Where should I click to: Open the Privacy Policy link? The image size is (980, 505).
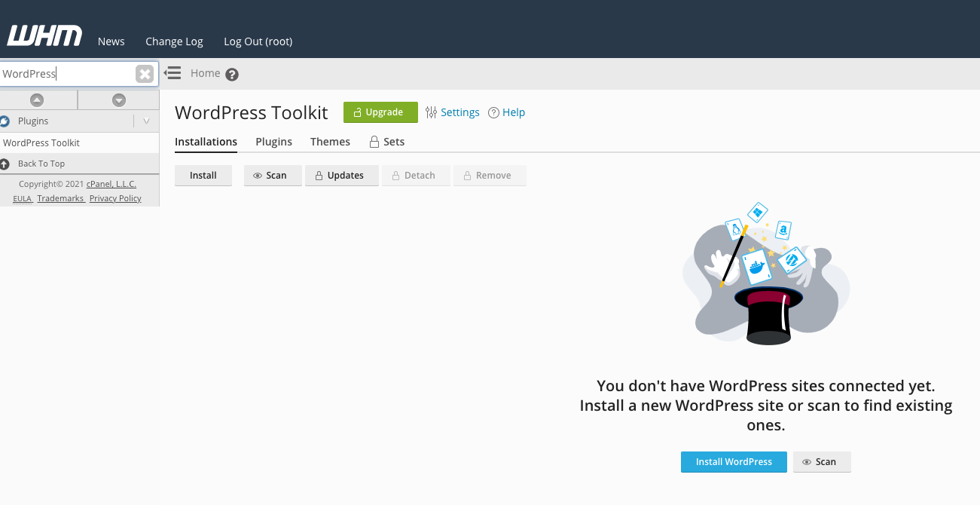[114, 197]
